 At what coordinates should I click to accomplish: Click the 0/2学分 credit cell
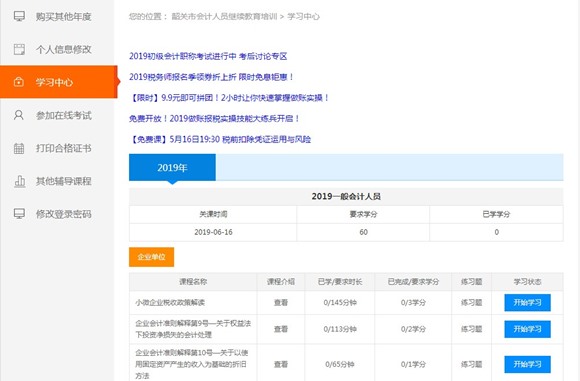pos(413,329)
